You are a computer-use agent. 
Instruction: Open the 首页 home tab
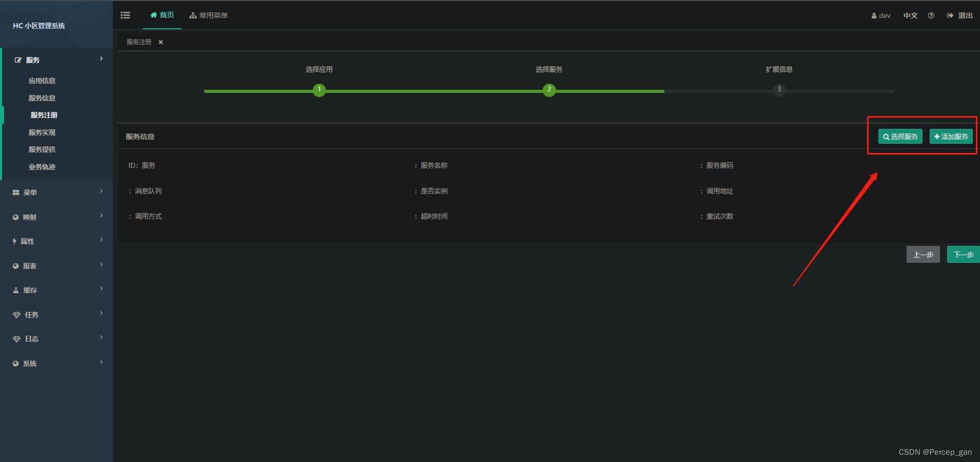tap(162, 15)
